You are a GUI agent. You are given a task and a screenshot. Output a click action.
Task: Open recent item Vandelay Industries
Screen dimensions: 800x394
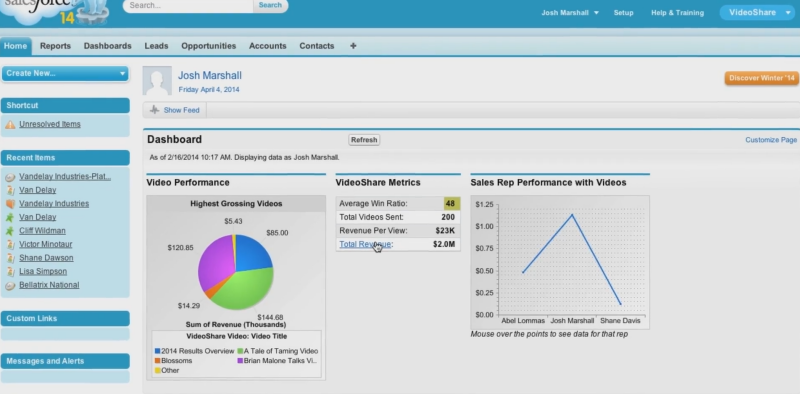point(54,204)
